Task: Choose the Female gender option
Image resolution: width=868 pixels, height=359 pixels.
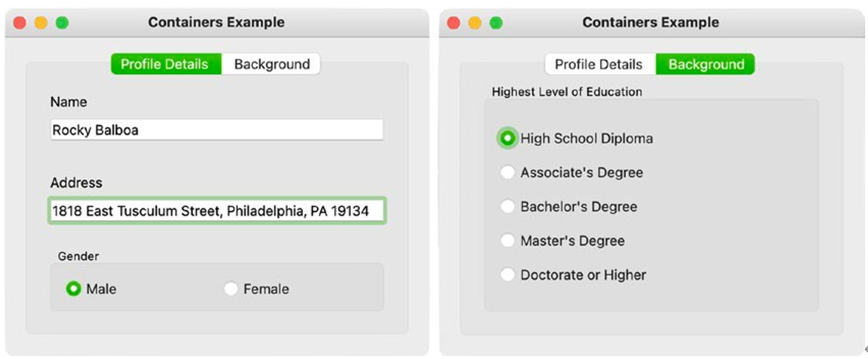Action: pyautogui.click(x=231, y=289)
